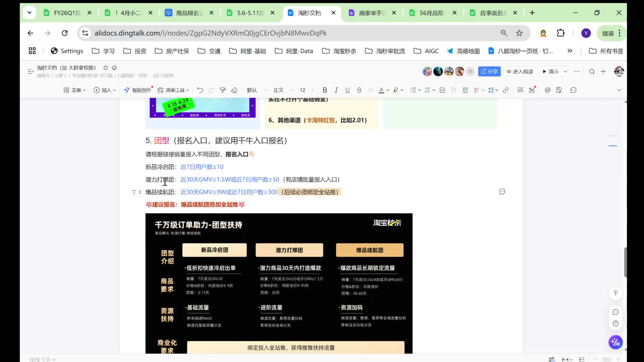
Task: Apply strikethrough formatting
Action: pyautogui.click(x=359, y=90)
